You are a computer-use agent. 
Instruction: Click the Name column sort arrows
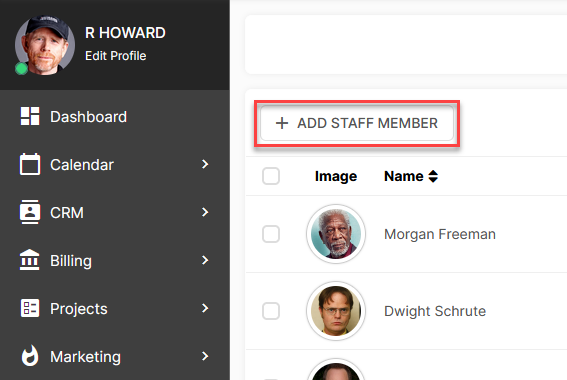pos(433,176)
